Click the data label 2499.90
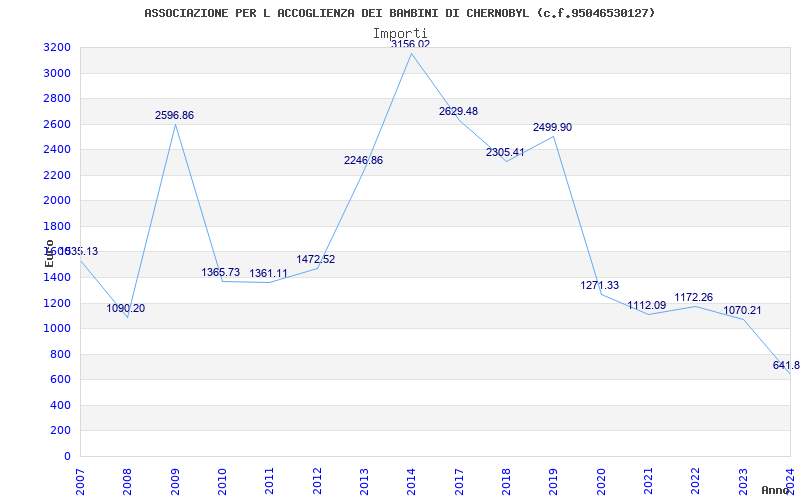Image resolution: width=800 pixels, height=500 pixels. point(553,127)
